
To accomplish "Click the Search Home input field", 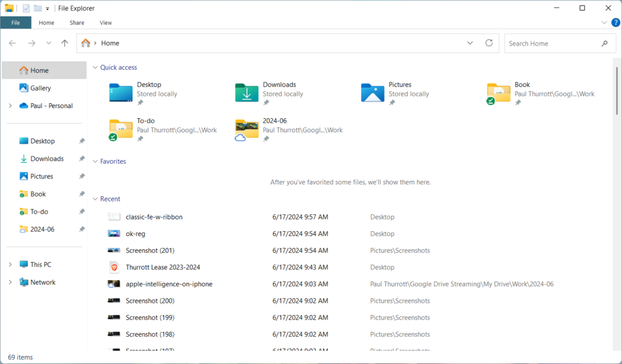I will tap(553, 43).
